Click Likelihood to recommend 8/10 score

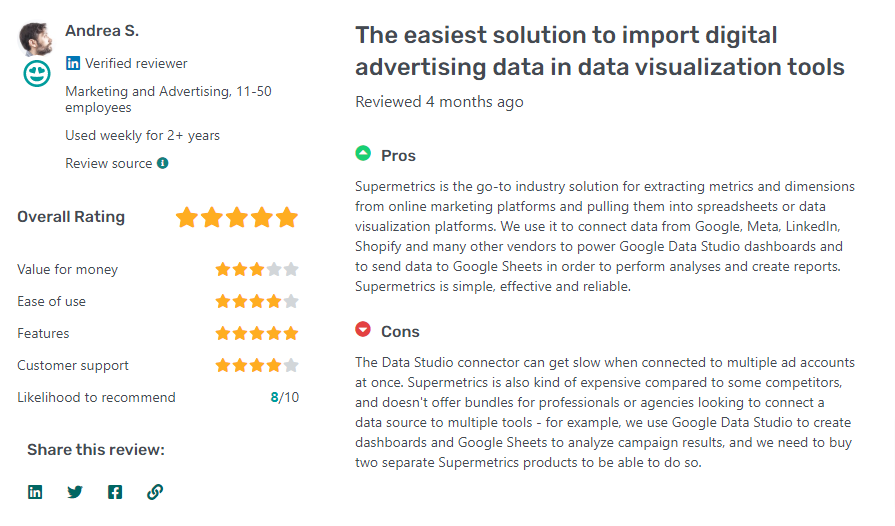point(284,397)
